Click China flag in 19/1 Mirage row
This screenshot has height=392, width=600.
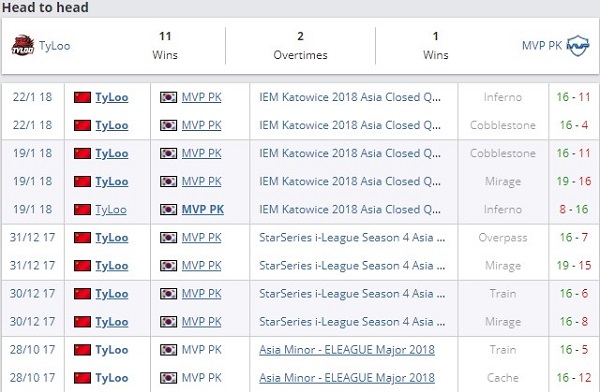pos(82,181)
